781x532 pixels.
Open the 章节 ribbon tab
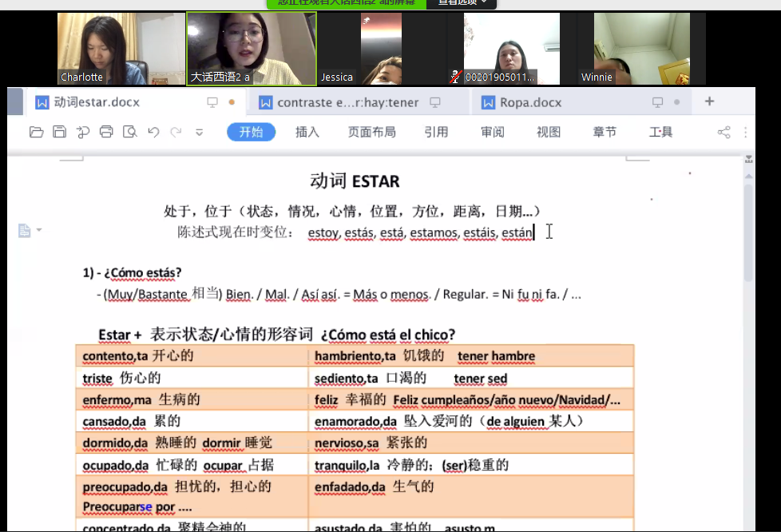tap(605, 132)
